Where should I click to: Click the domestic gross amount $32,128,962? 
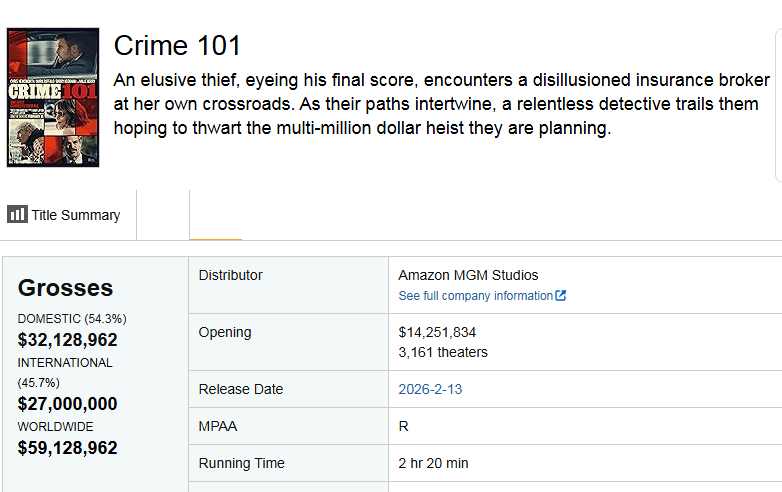click(x=67, y=340)
